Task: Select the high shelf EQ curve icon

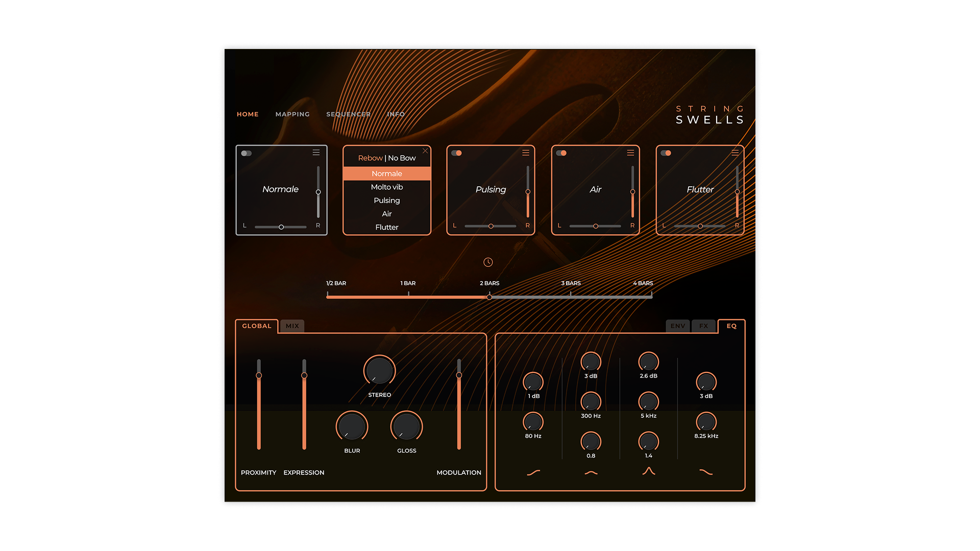Action: click(x=706, y=472)
